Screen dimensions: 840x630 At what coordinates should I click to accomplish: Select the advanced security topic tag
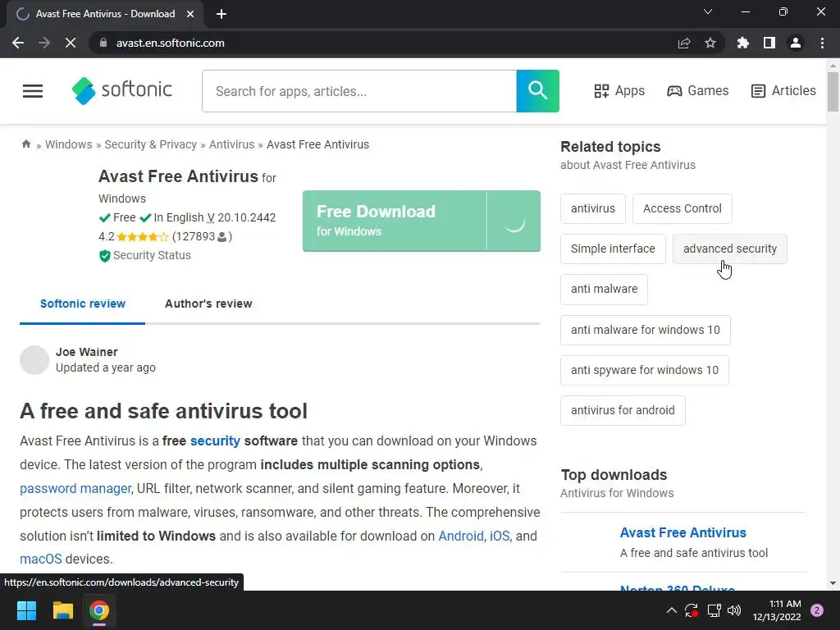(x=729, y=249)
